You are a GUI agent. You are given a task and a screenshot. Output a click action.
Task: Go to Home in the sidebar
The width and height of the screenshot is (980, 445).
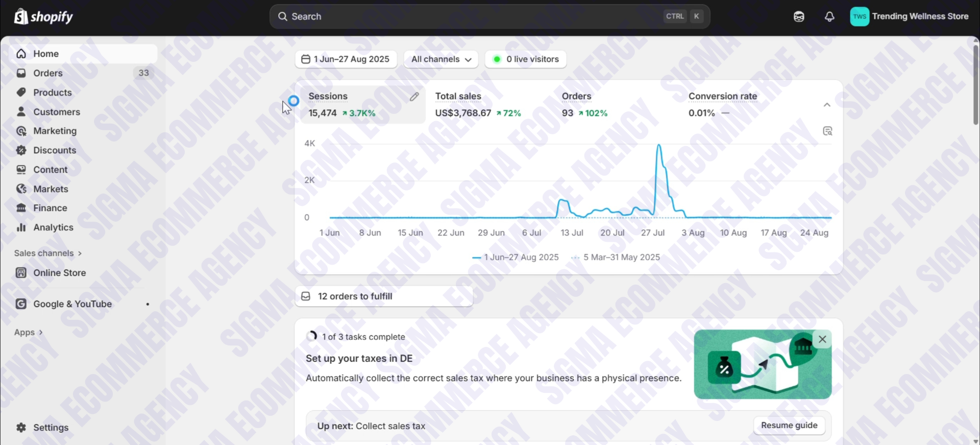(84, 54)
